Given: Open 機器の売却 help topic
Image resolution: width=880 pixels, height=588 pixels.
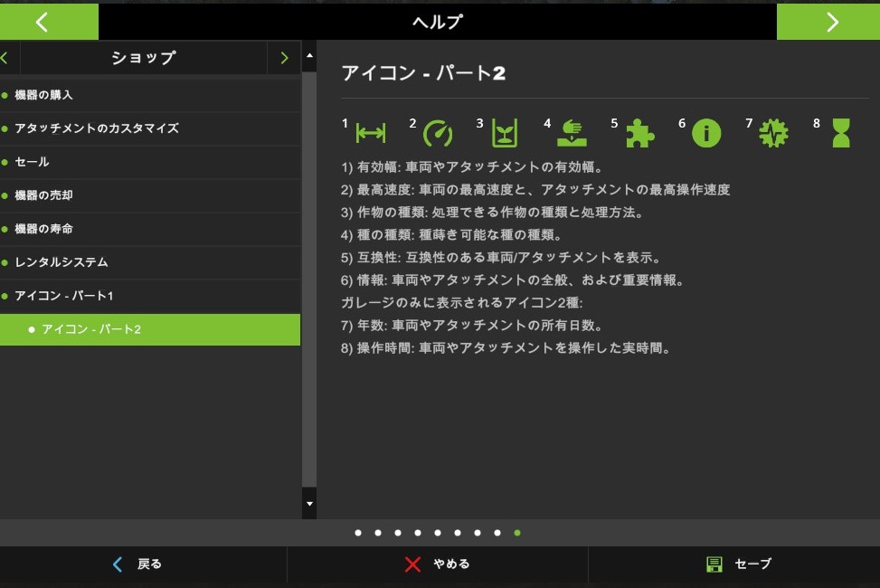Looking at the screenshot, I should [x=150, y=195].
